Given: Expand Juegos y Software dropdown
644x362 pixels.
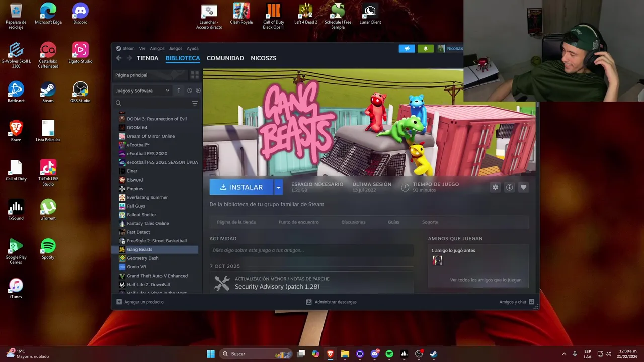Looking at the screenshot, I should point(142,90).
